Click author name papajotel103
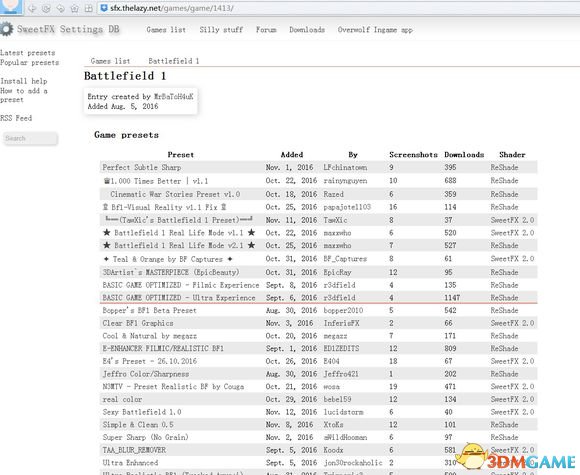The image size is (580, 475). coord(347,207)
